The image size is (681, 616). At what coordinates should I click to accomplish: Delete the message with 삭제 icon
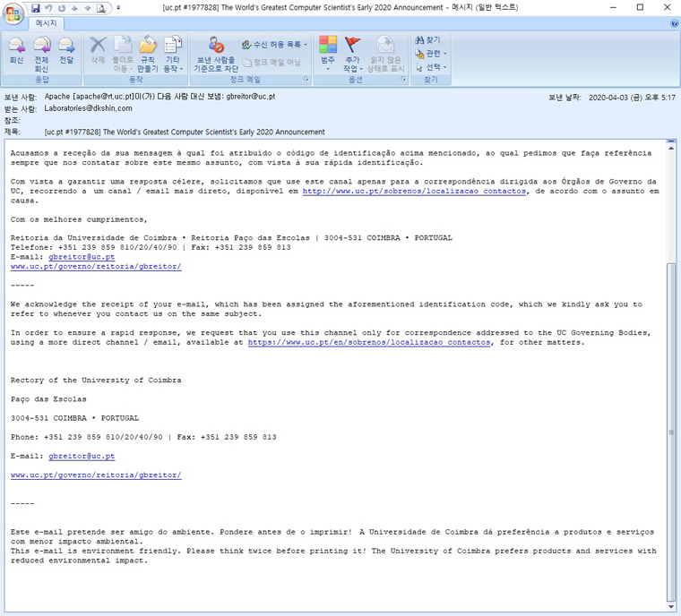pos(98,52)
